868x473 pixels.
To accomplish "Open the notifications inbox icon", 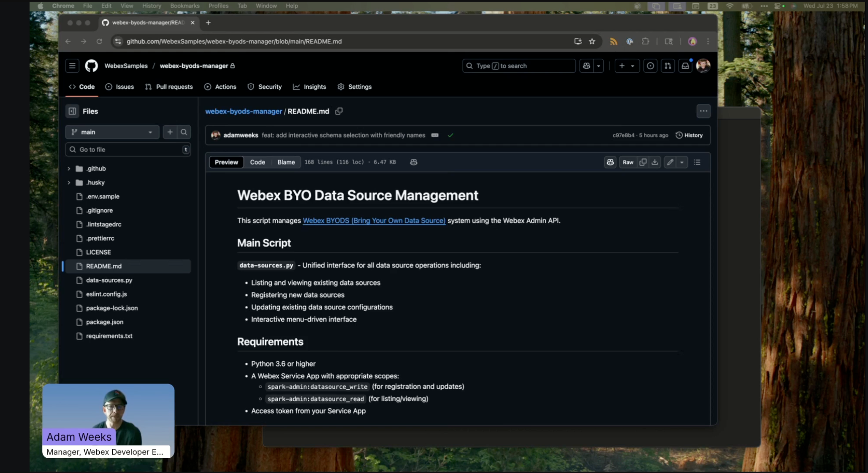I will point(685,66).
